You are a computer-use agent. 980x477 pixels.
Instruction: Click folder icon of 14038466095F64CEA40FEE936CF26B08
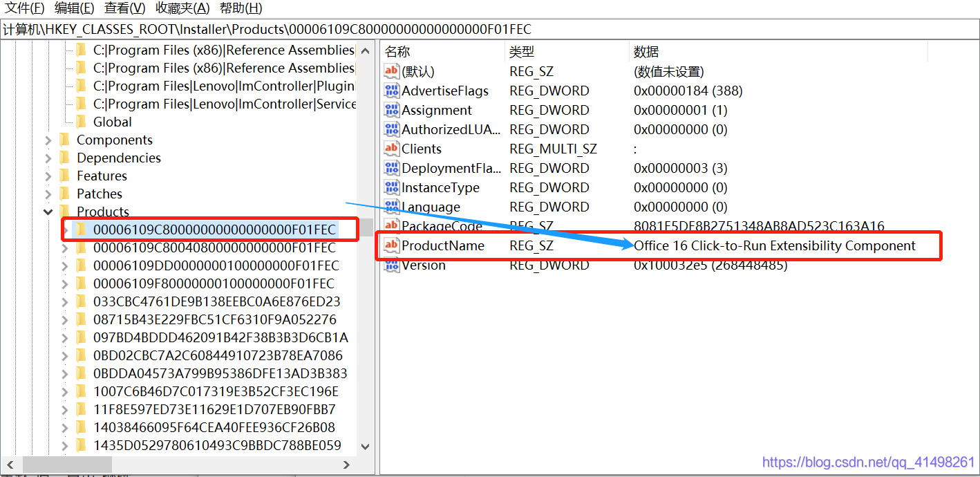point(82,427)
